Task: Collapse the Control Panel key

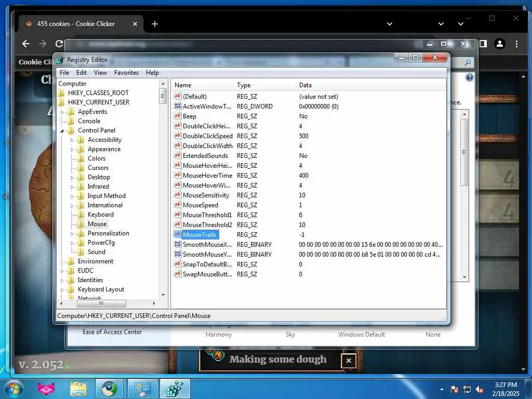Action: tap(62, 130)
